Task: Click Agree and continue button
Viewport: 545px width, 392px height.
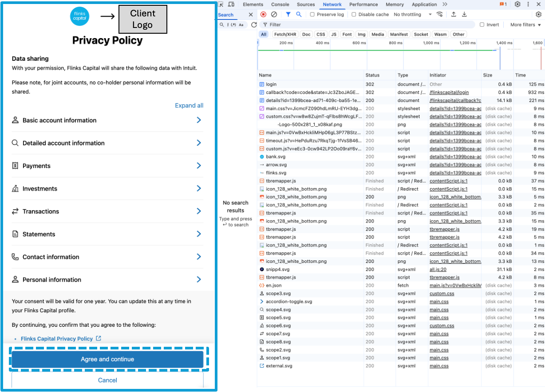Action: pos(107,359)
